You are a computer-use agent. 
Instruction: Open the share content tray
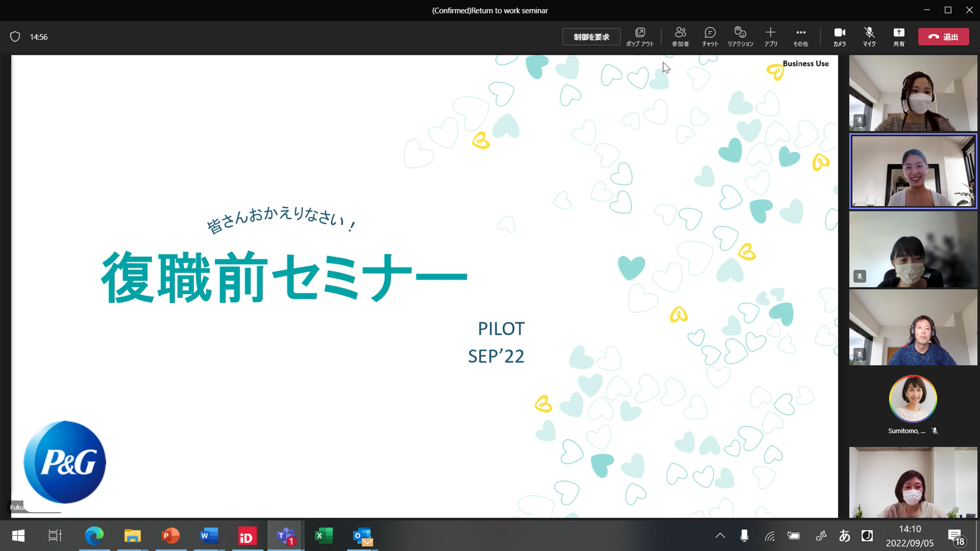point(898,37)
